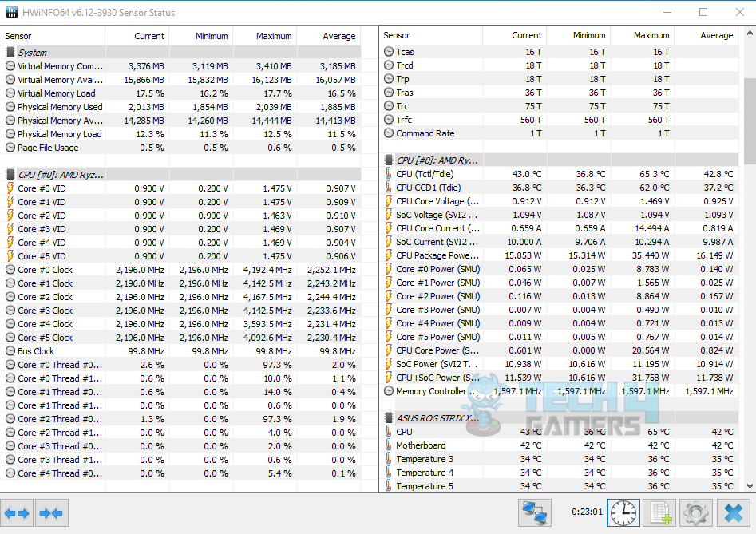
Task: Close sensors with the blue X button
Action: tap(733, 513)
